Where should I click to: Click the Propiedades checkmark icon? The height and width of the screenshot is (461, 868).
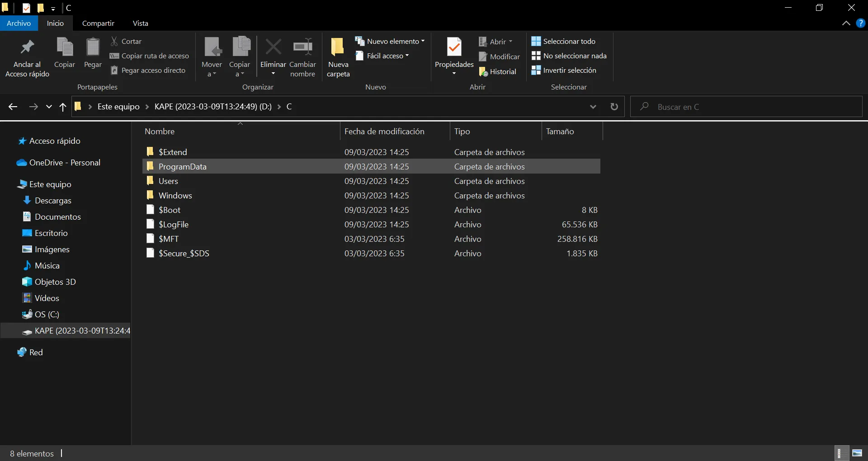(454, 47)
